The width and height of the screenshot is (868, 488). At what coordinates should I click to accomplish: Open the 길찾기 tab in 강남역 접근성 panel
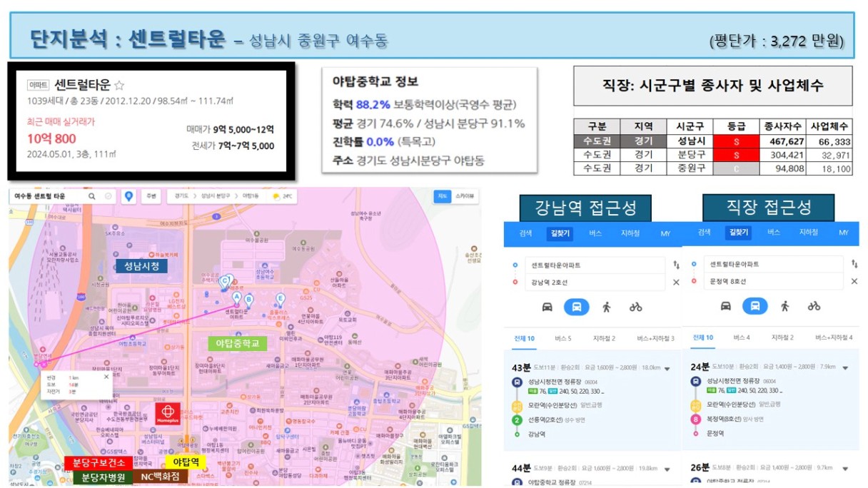pyautogui.click(x=559, y=233)
